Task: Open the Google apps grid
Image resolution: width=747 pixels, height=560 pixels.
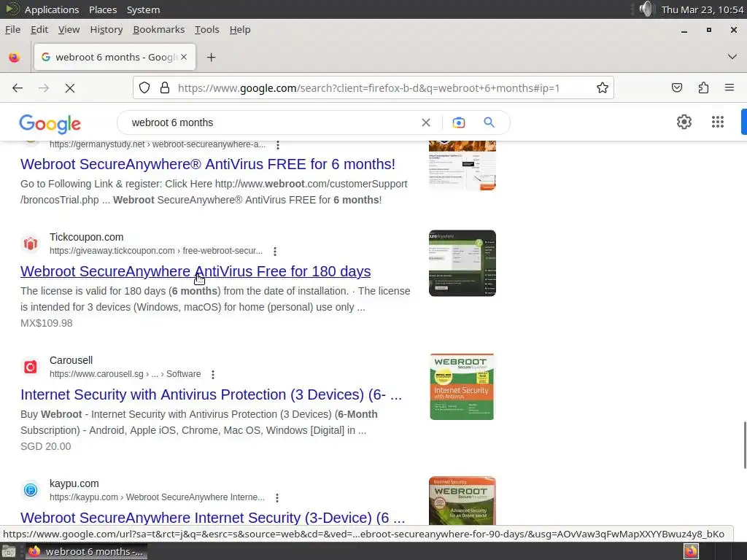Action: click(718, 122)
